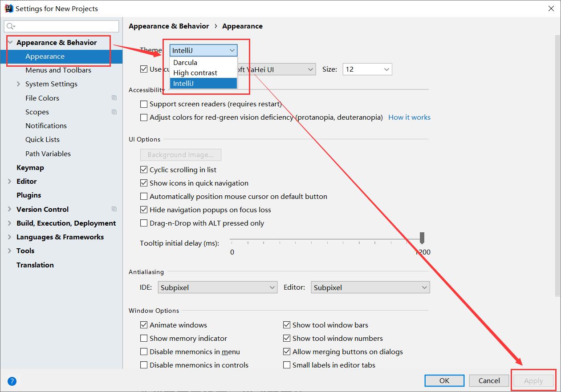Choose IntelliJ in the theme list

[203, 83]
